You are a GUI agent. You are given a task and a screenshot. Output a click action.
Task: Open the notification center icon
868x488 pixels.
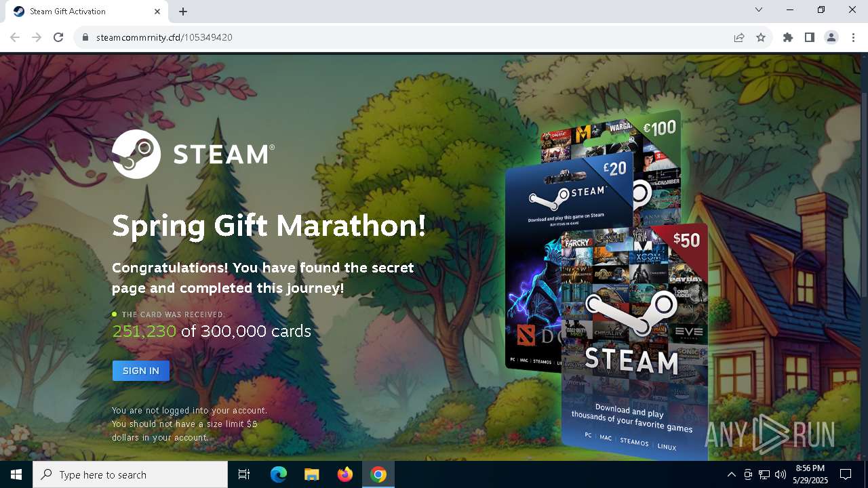point(846,474)
